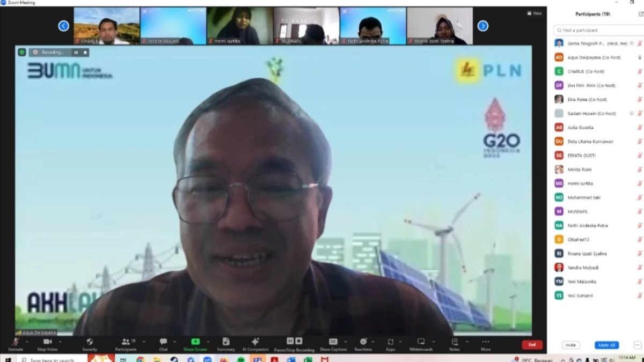Viewport: 644px width, 362px height.
Task: Click the red End meeting button
Action: pos(532,345)
